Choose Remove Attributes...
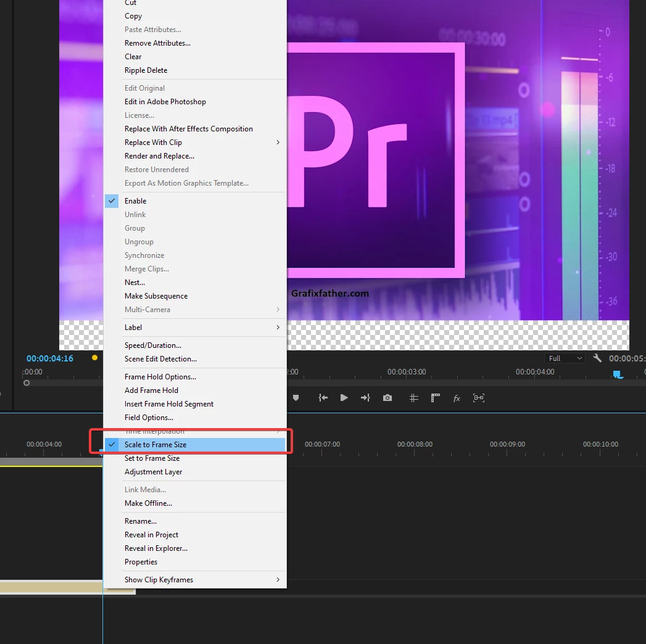Viewport: 646px width, 644px height. [195, 43]
